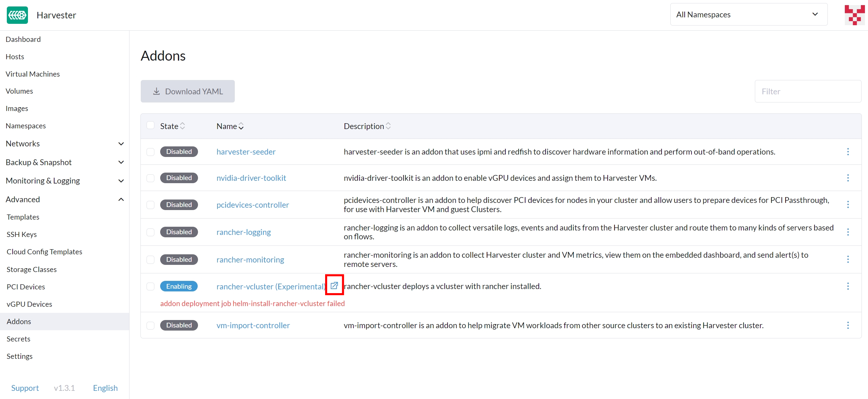Open actions menu for vm-import-controller
Viewport: 868px width, 399px height.
[x=848, y=325]
